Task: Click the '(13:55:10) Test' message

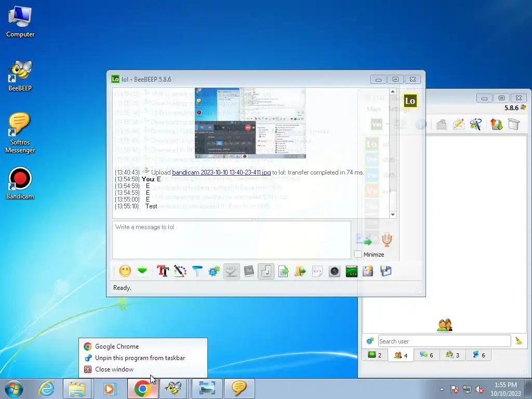Action: point(136,206)
